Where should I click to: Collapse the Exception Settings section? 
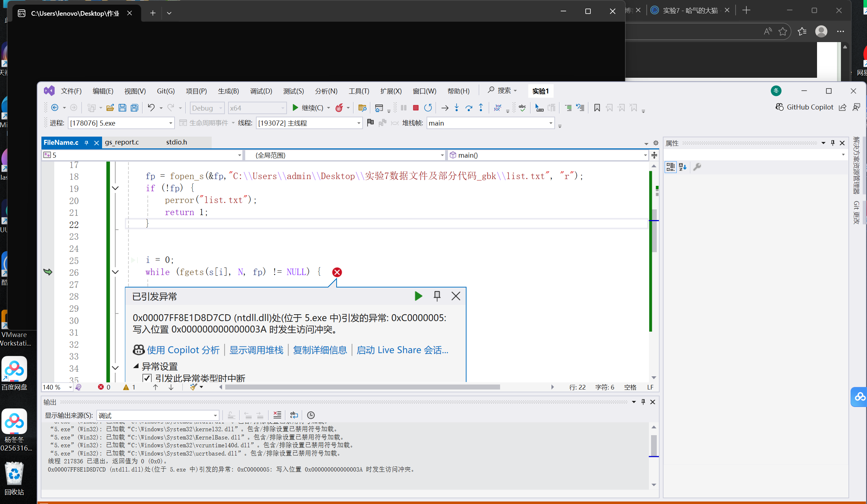(x=136, y=366)
